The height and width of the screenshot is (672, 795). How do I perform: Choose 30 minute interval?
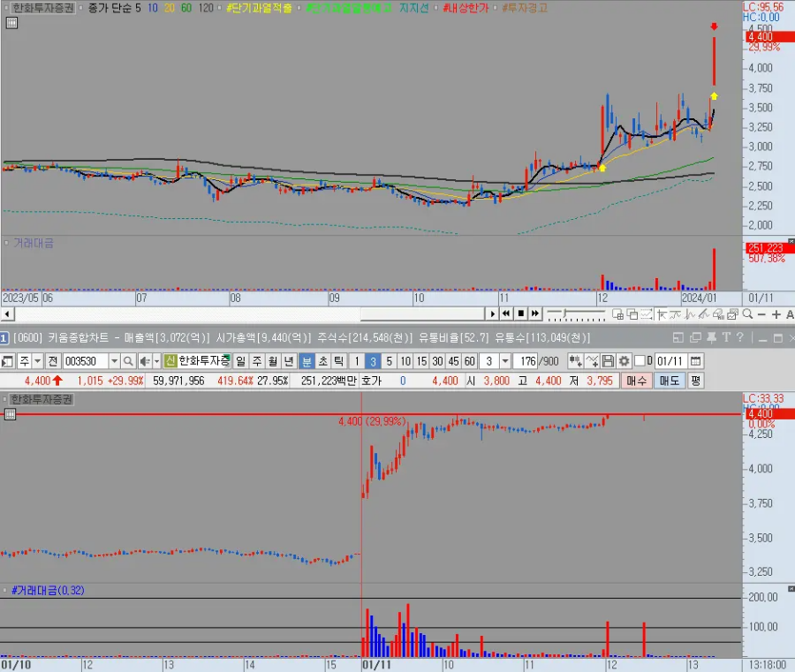point(437,361)
